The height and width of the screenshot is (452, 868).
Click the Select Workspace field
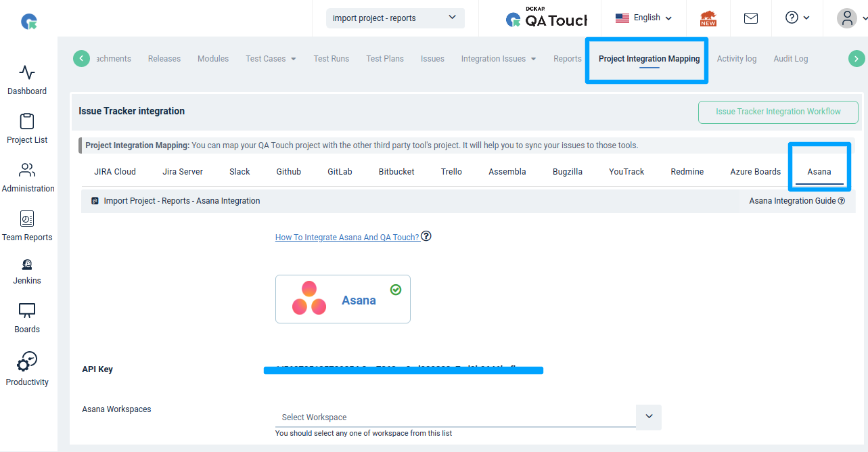pyautogui.click(x=455, y=417)
